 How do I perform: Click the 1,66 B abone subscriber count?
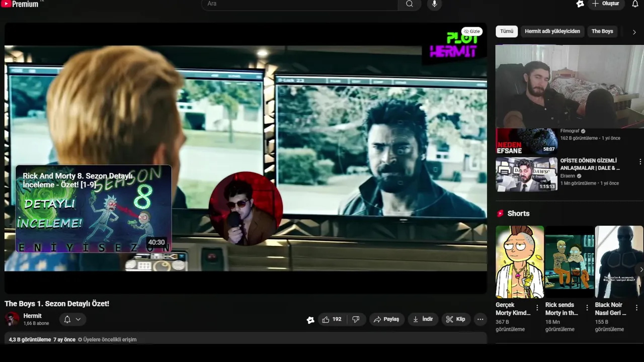(36, 324)
